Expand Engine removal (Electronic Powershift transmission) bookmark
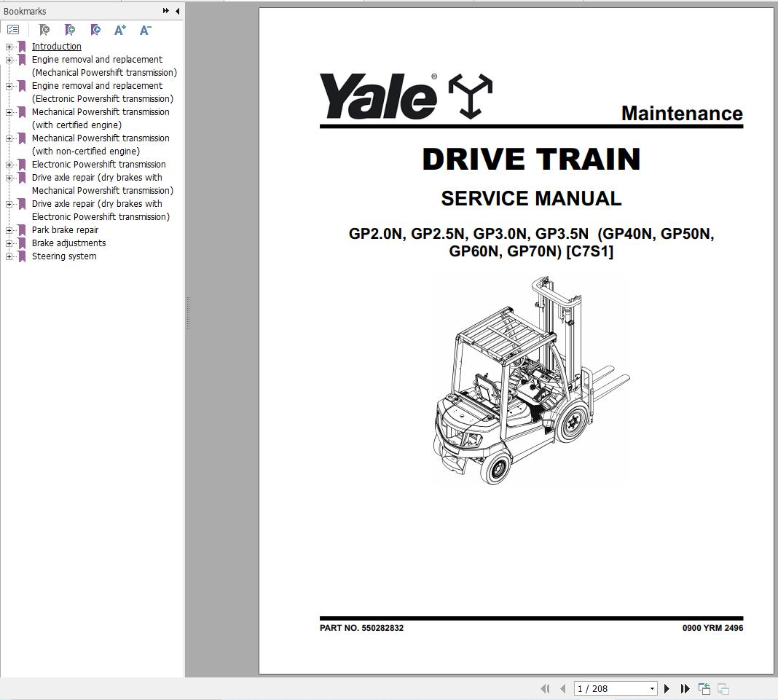Viewport: 778px width, 700px height. pyautogui.click(x=9, y=87)
